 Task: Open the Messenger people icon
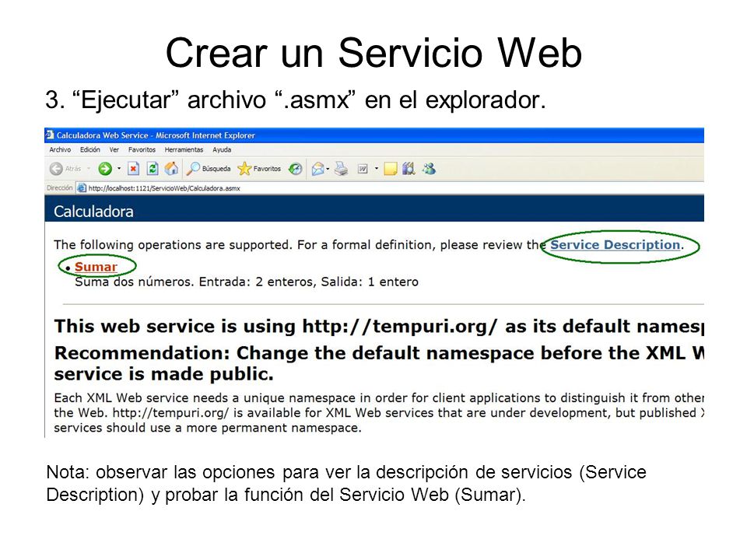(429, 169)
